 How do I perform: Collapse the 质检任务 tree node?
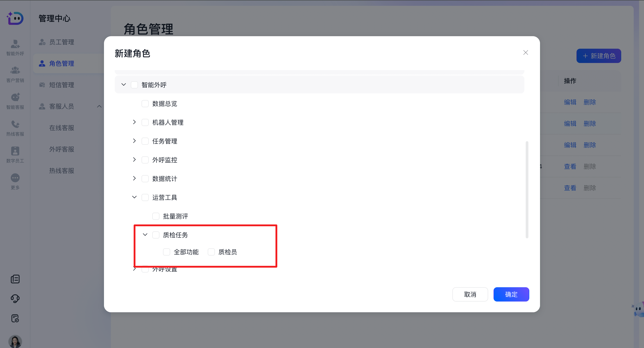(x=145, y=235)
